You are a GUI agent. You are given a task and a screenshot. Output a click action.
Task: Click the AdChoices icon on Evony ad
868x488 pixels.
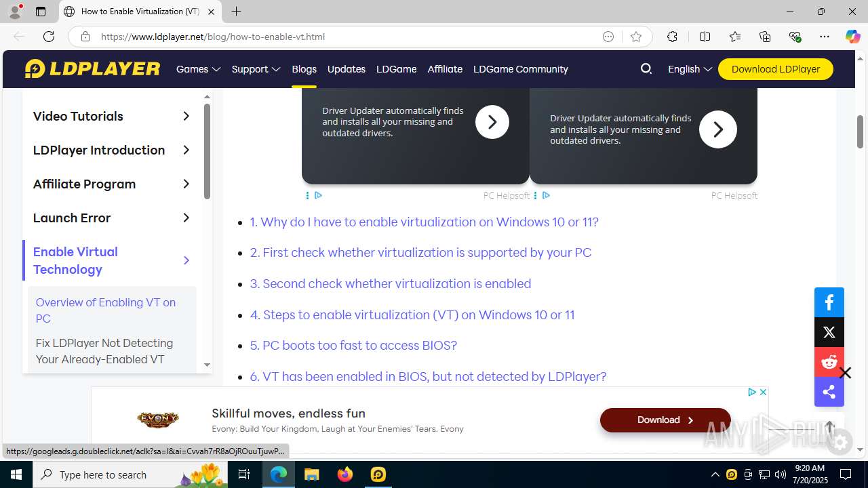752,392
